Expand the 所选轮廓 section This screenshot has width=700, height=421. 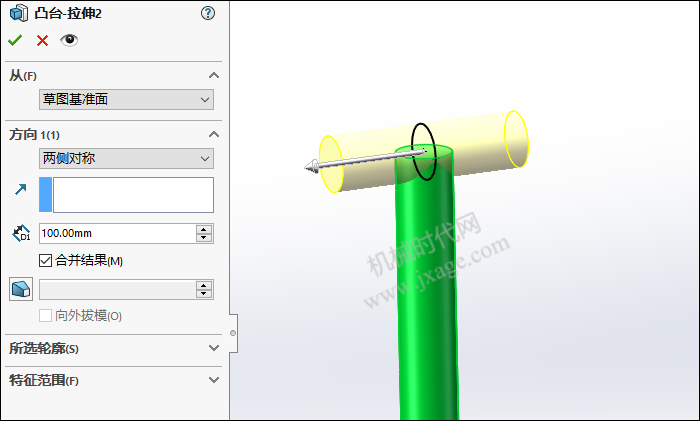point(214,348)
